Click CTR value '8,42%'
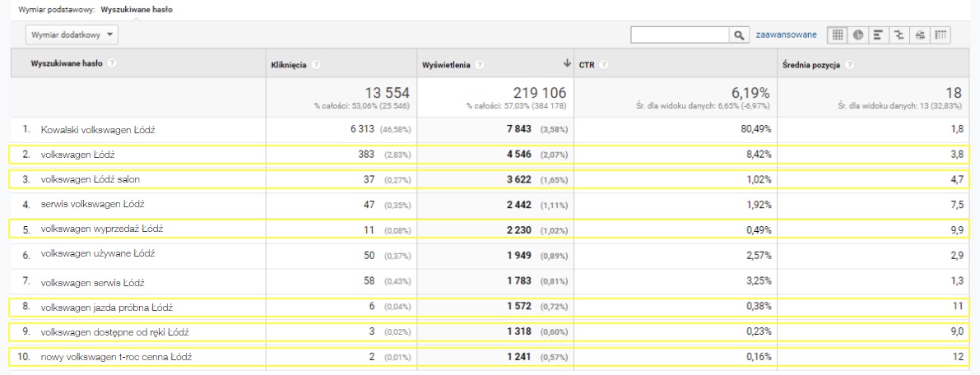 coord(757,154)
